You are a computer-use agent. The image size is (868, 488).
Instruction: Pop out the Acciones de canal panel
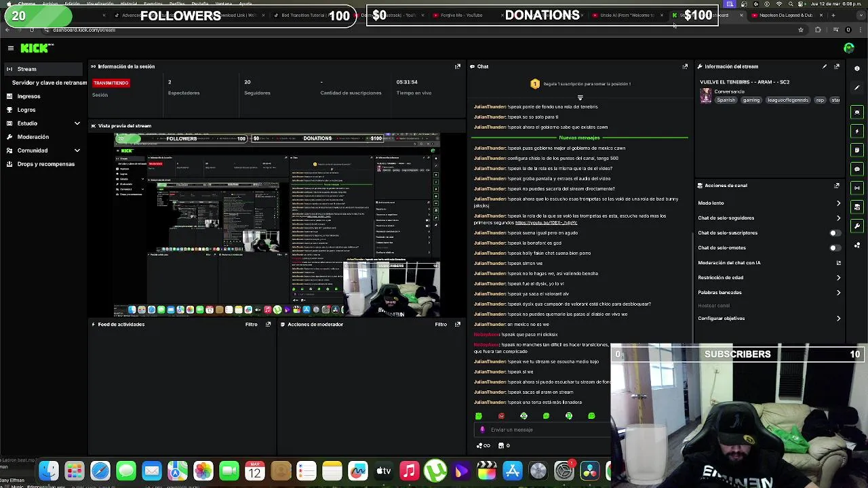point(837,185)
